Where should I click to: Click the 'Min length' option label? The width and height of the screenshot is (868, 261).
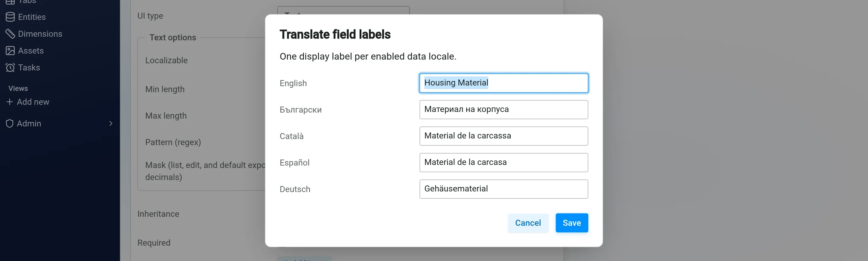click(x=165, y=89)
